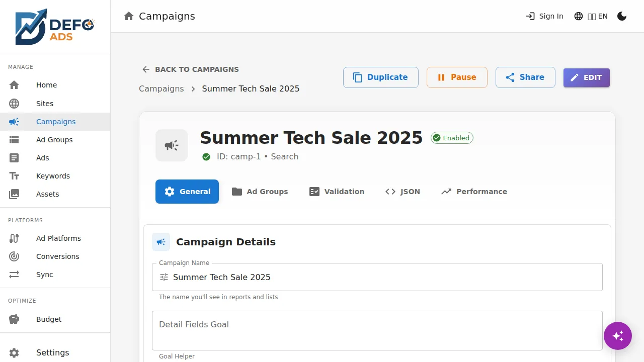Click the Campaigns breadcrumb link
644x362 pixels.
(162, 88)
